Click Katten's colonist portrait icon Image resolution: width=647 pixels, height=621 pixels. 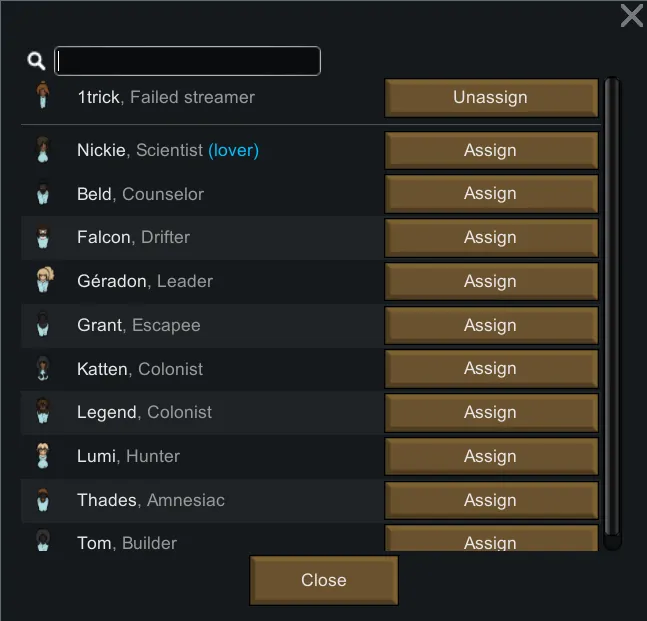click(42, 369)
